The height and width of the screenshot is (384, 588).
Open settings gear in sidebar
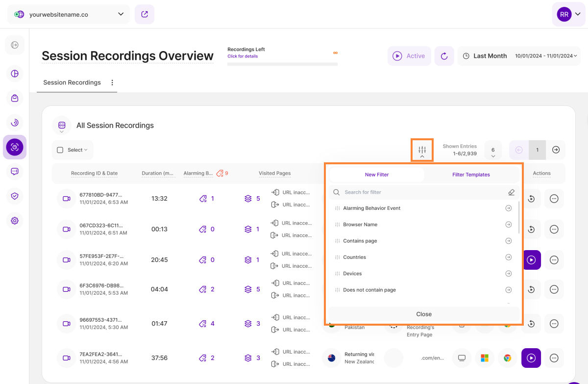(x=15, y=221)
